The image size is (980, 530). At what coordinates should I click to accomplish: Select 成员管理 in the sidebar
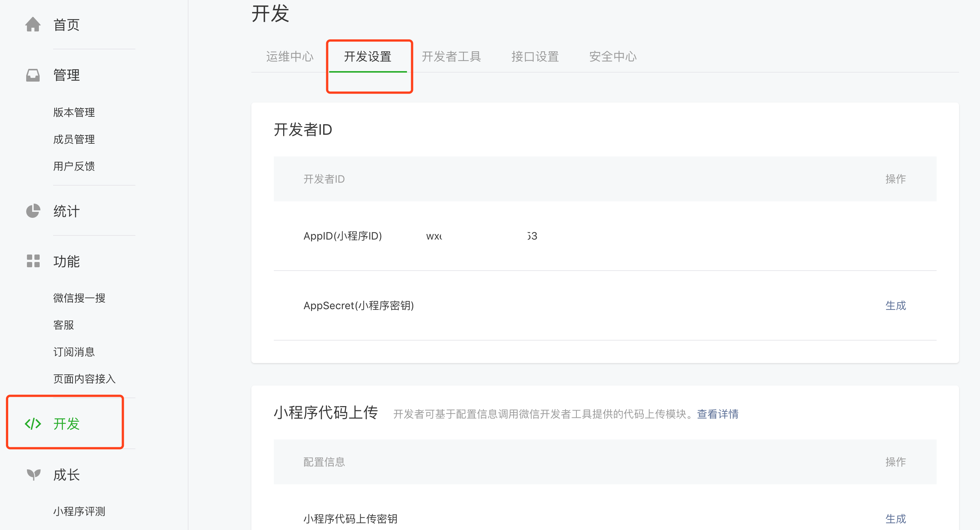coord(74,139)
